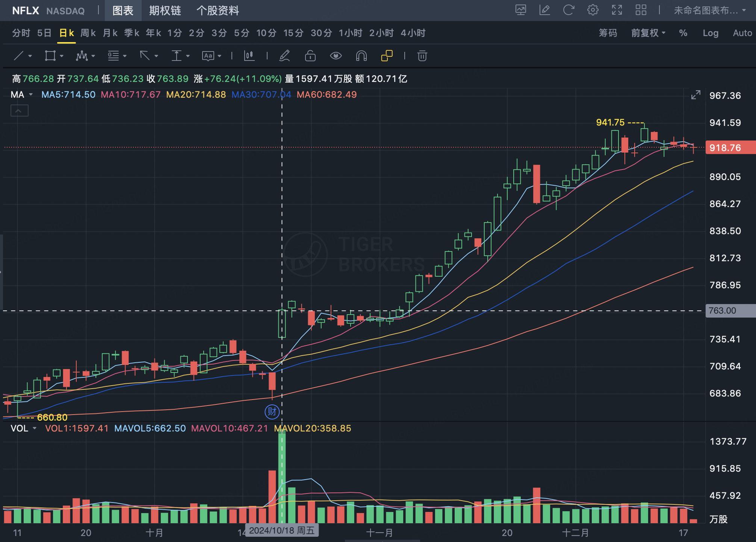Screen dimensions: 756x542
Task: Switch to the 个股资料 tab
Action: pos(218,11)
